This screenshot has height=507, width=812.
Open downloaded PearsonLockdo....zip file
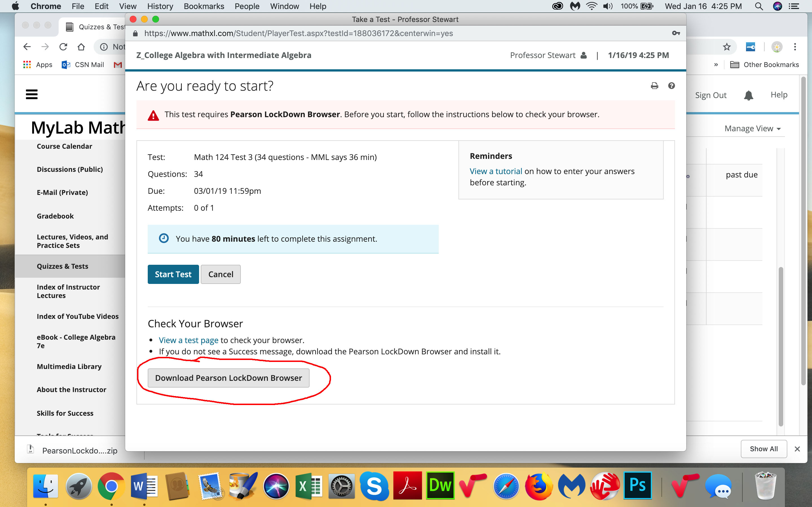click(x=79, y=450)
